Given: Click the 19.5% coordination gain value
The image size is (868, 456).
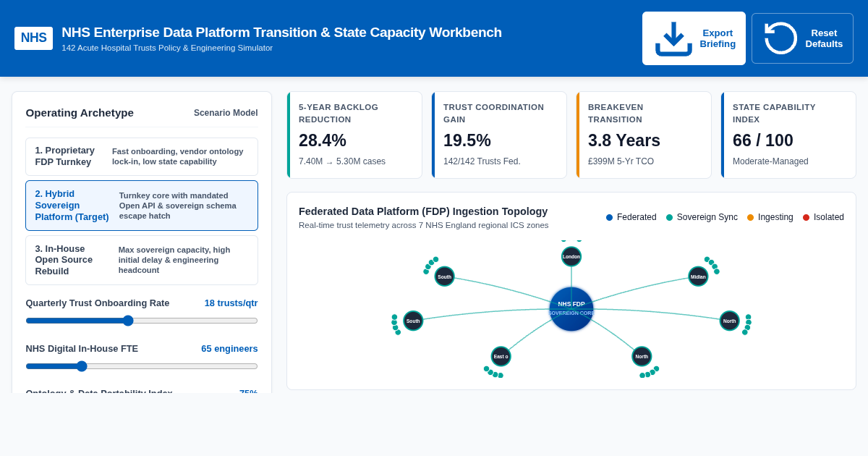Looking at the screenshot, I should pos(467,140).
